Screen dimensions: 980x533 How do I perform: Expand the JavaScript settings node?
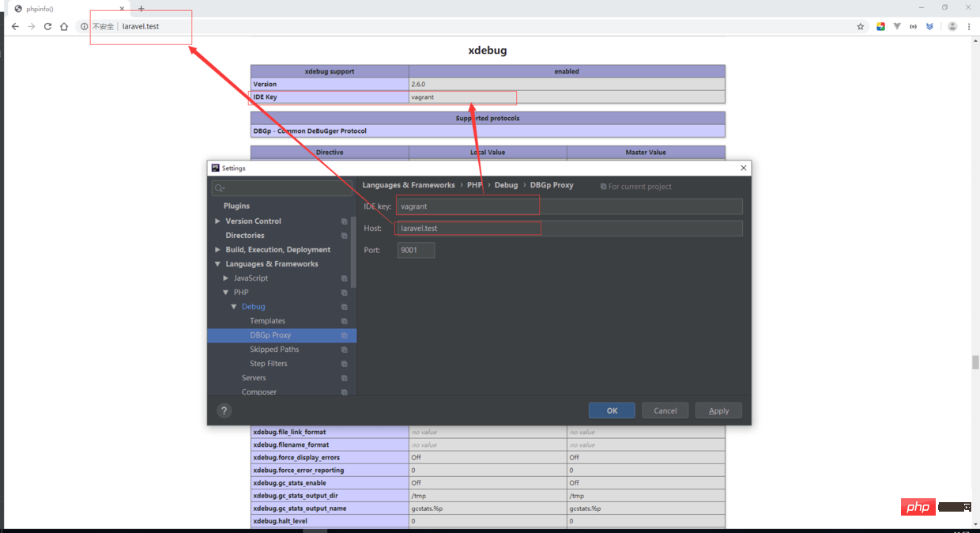pyautogui.click(x=226, y=278)
